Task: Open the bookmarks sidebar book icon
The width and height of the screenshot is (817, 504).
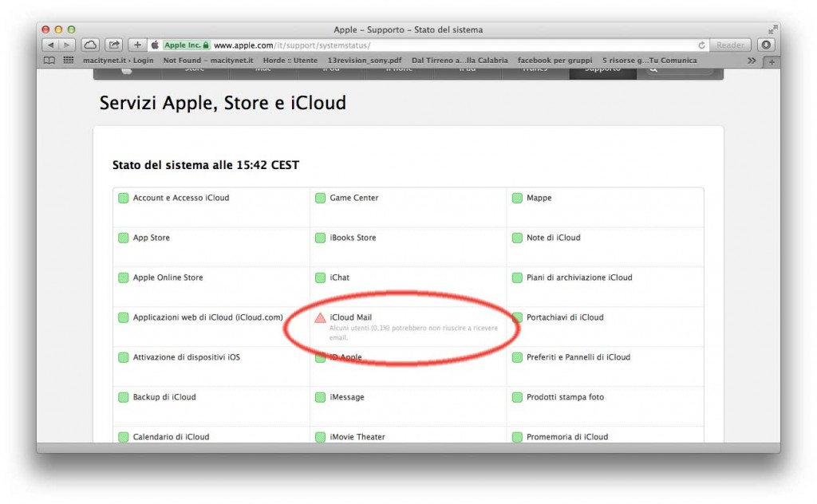Action: click(x=51, y=60)
